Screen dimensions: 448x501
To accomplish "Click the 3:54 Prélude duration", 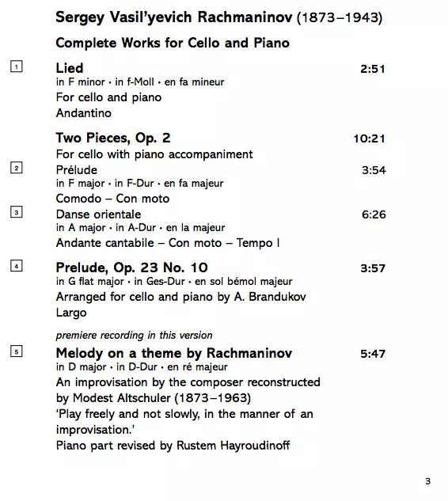I will [x=374, y=170].
